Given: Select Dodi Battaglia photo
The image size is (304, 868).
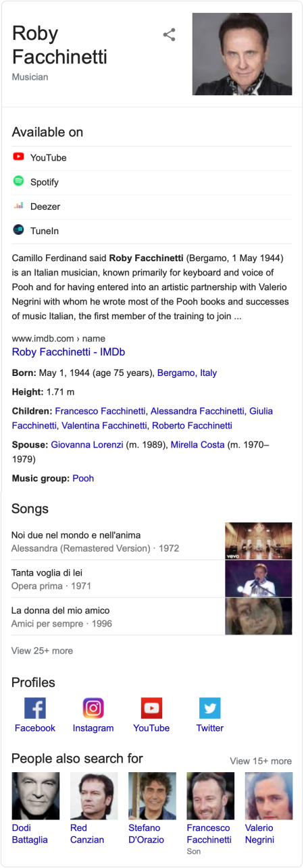Looking at the screenshot, I should click(x=36, y=796).
